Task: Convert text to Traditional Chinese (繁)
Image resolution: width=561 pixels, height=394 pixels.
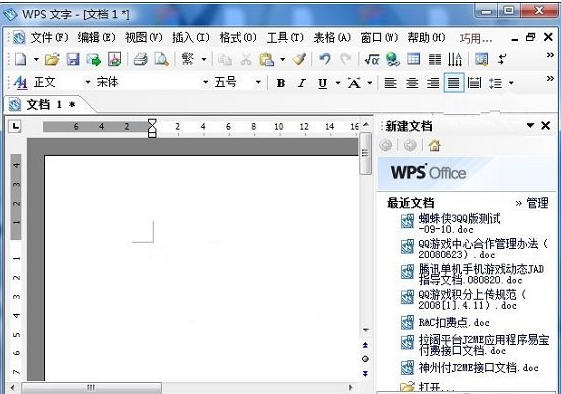Action: tap(188, 59)
